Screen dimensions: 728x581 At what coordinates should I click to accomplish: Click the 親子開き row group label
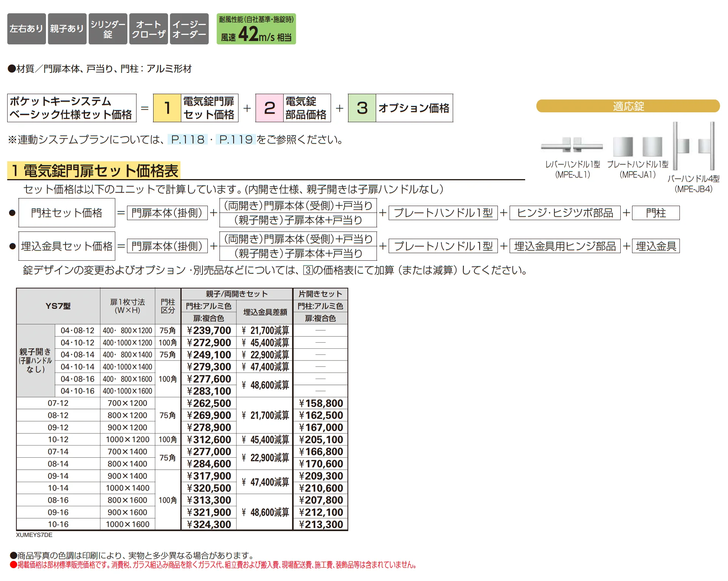tap(36, 361)
